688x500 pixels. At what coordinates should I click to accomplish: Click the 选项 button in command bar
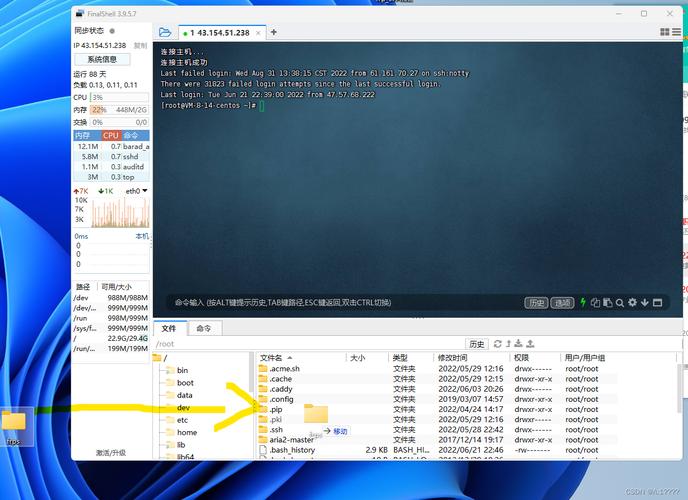[563, 303]
